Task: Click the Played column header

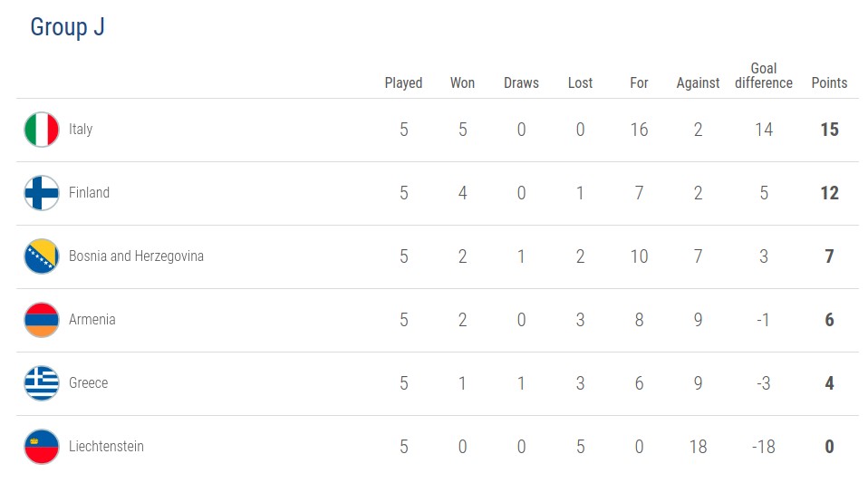Action: tap(403, 82)
